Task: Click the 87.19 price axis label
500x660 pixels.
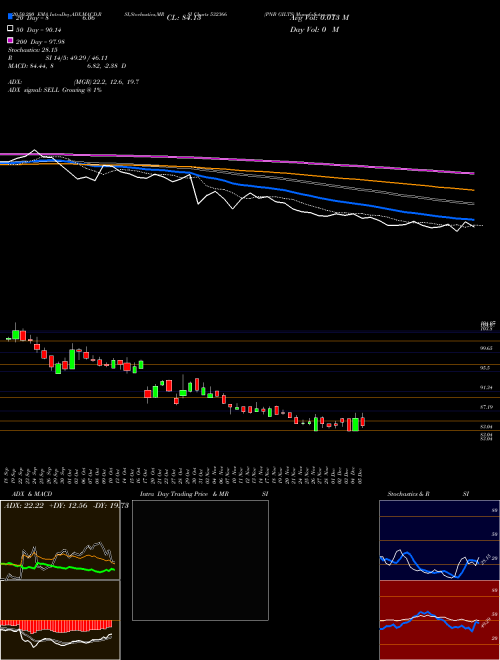Action: pyautogui.click(x=486, y=407)
